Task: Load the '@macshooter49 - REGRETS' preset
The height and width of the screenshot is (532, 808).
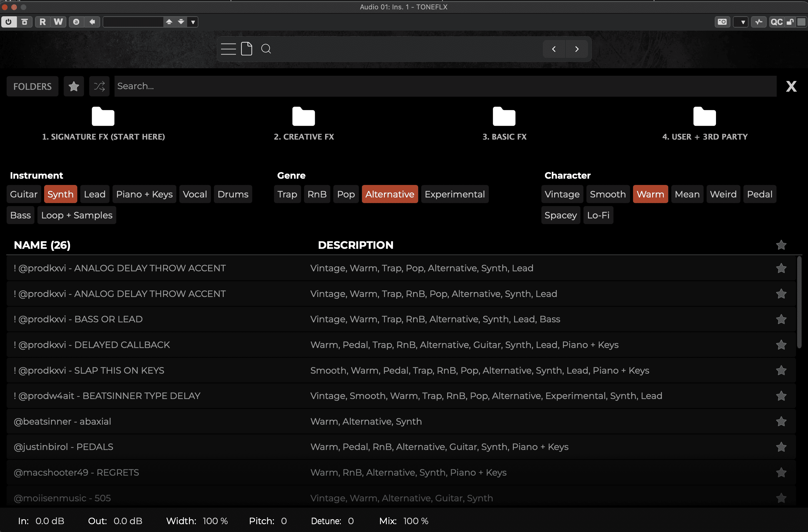Action: (401, 473)
